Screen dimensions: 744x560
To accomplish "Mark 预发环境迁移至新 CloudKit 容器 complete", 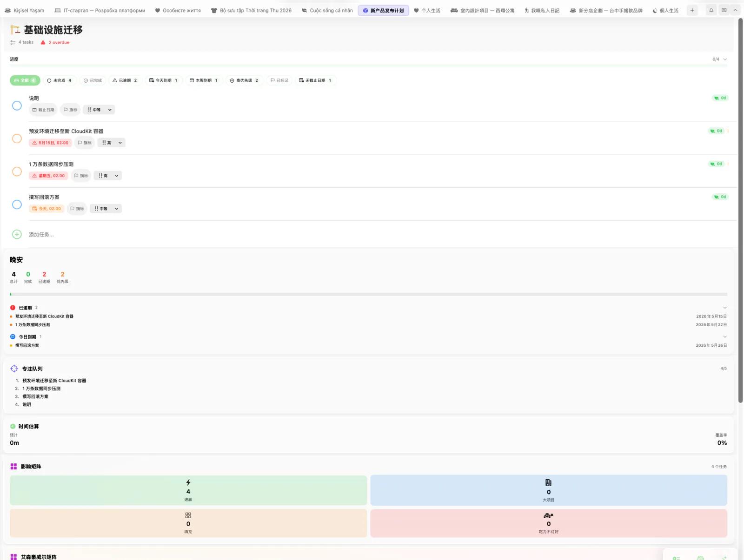I will pos(17,138).
